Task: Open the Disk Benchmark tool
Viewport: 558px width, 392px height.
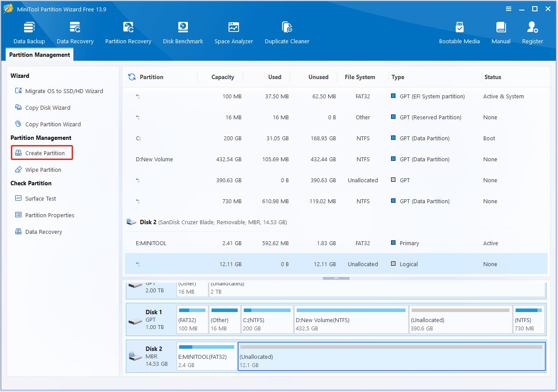Action: pos(183,33)
